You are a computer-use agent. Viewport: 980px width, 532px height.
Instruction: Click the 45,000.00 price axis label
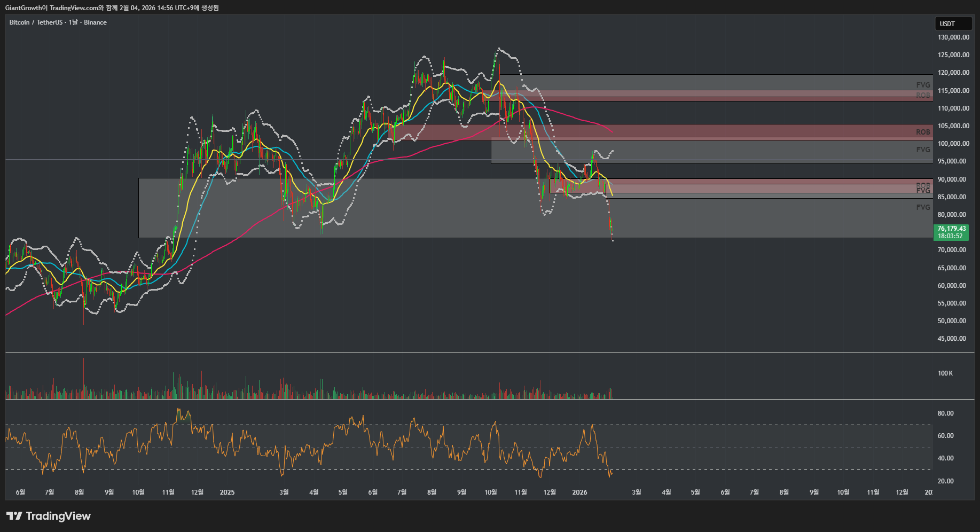952,339
